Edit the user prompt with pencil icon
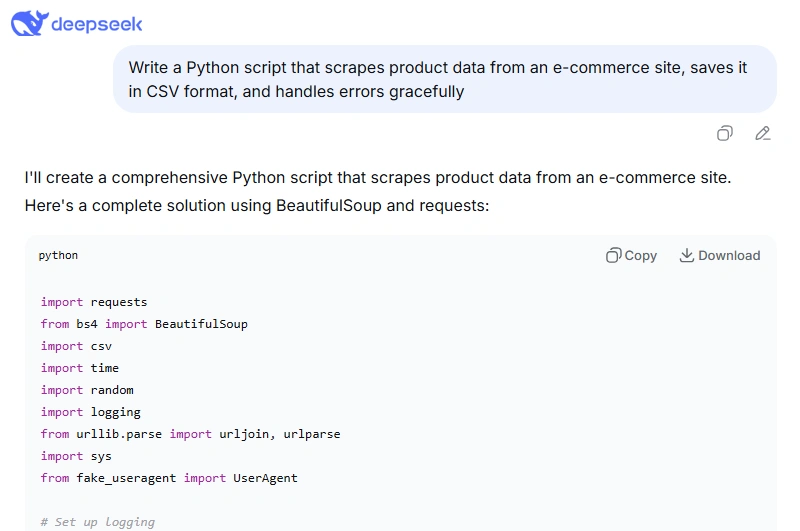 pos(763,133)
